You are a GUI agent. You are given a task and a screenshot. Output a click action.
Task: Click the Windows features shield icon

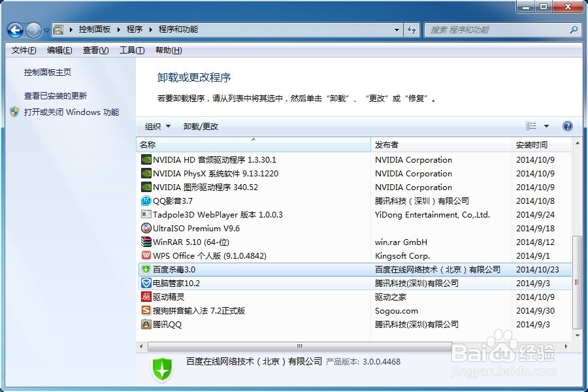(14, 112)
